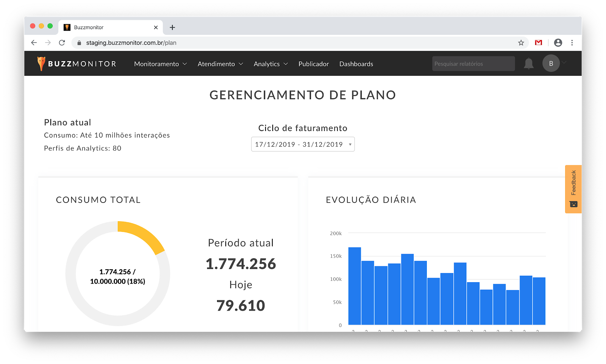Open the Gmail extension icon

pos(538,43)
